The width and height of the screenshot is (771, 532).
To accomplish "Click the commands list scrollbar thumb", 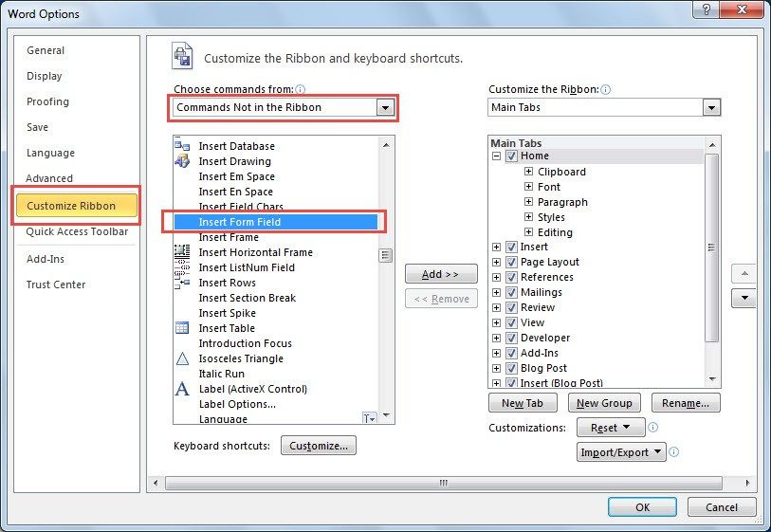I will pos(385,256).
